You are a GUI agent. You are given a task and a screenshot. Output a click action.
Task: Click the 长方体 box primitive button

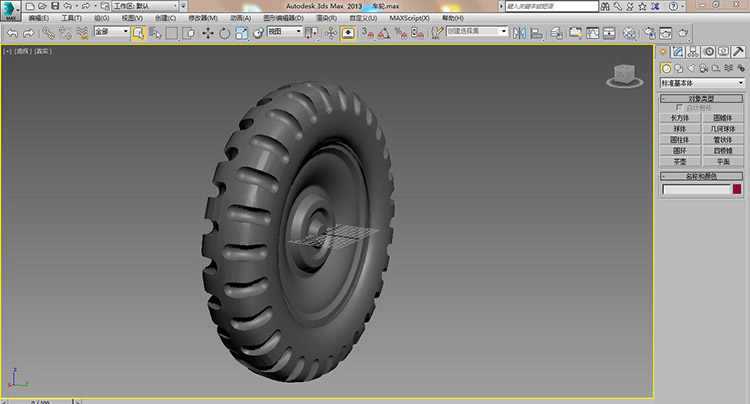(x=680, y=118)
